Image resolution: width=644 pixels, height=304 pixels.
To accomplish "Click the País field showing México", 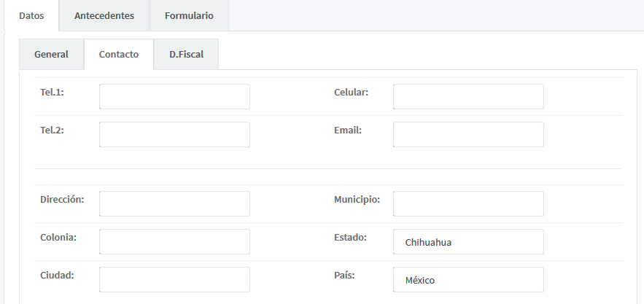I will [x=468, y=280].
